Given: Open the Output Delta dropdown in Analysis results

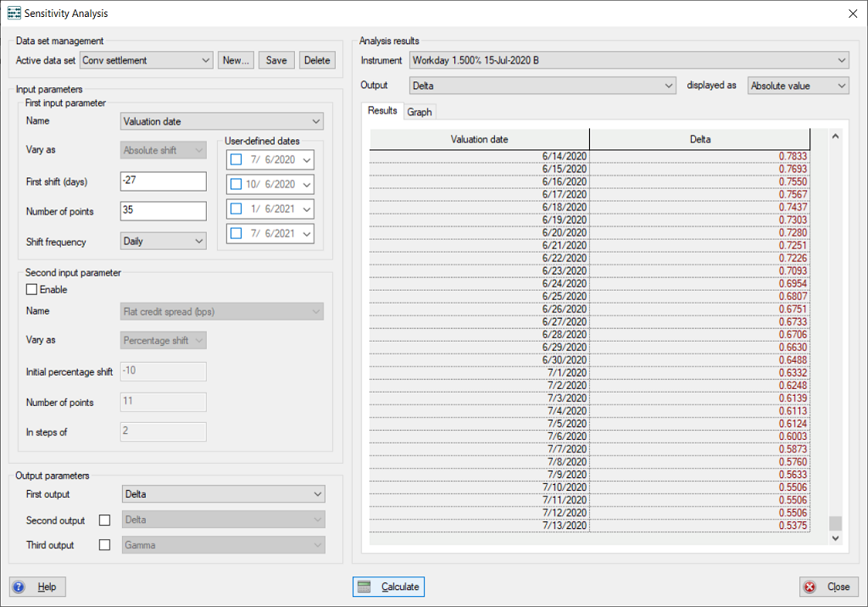Looking at the screenshot, I should [x=543, y=86].
